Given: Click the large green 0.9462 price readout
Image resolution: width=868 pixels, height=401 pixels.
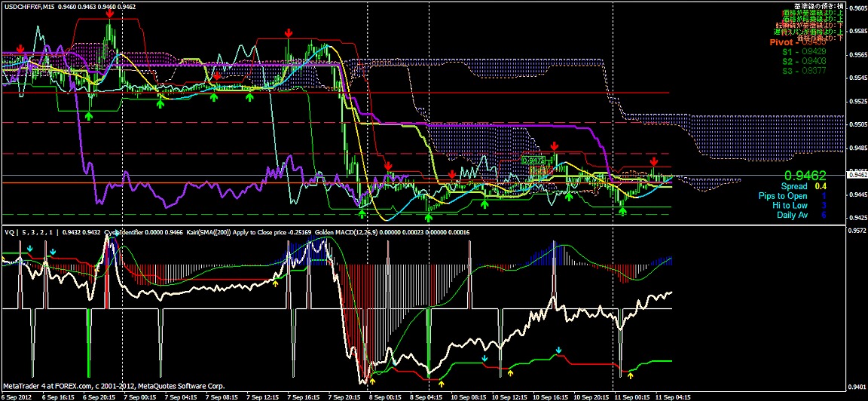Looking at the screenshot, I should click(x=807, y=176).
